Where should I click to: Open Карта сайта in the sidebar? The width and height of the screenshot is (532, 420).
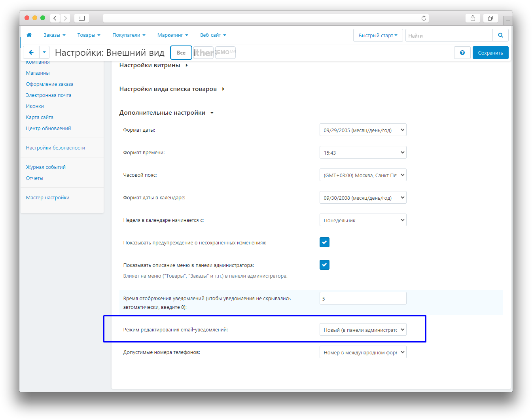pos(40,117)
